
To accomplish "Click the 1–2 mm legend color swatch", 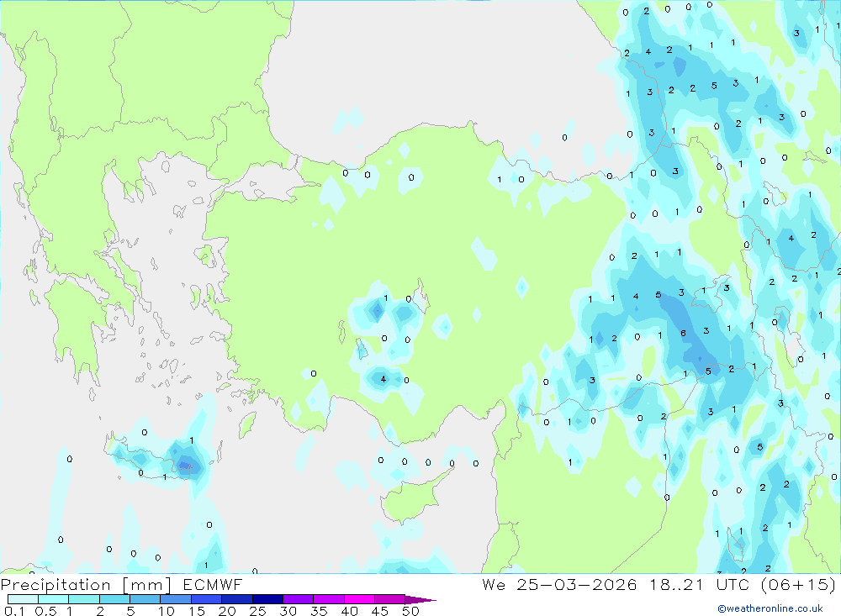I will (84, 599).
